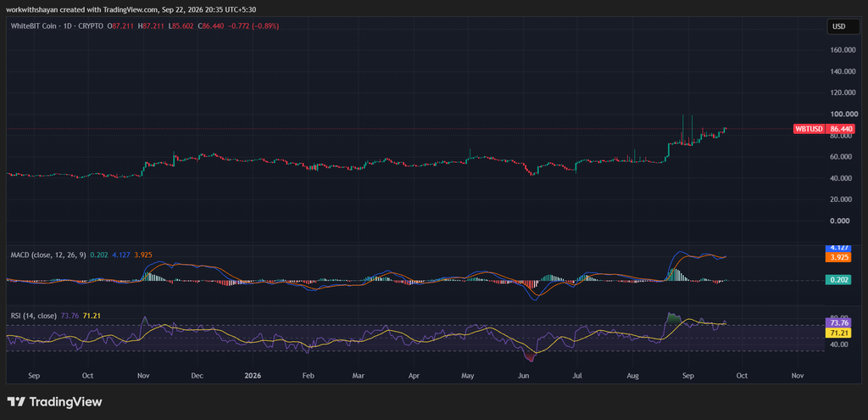Click the close value C86.440
This screenshot has height=420, width=868.
(x=211, y=26)
